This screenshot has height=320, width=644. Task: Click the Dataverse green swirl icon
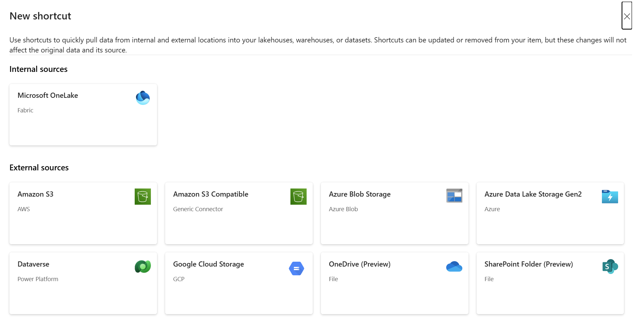click(x=143, y=267)
